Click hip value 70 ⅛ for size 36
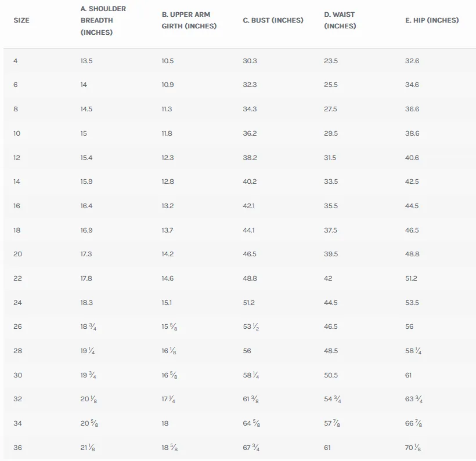The height and width of the screenshot is (461, 476). click(x=413, y=448)
